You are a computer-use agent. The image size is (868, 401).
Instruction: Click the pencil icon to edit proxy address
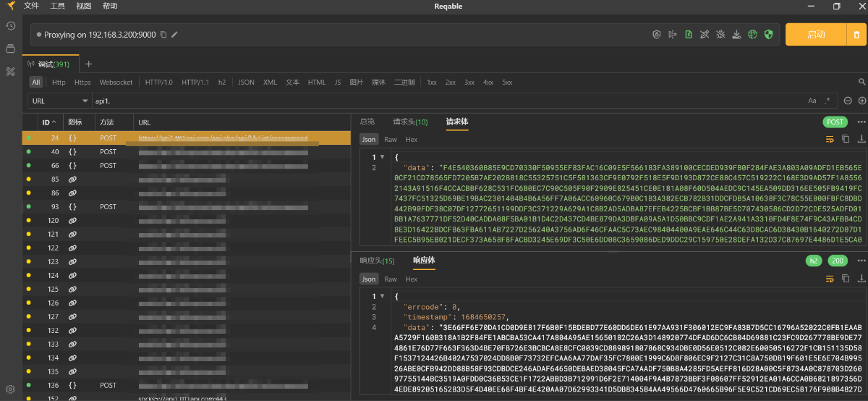tap(174, 35)
